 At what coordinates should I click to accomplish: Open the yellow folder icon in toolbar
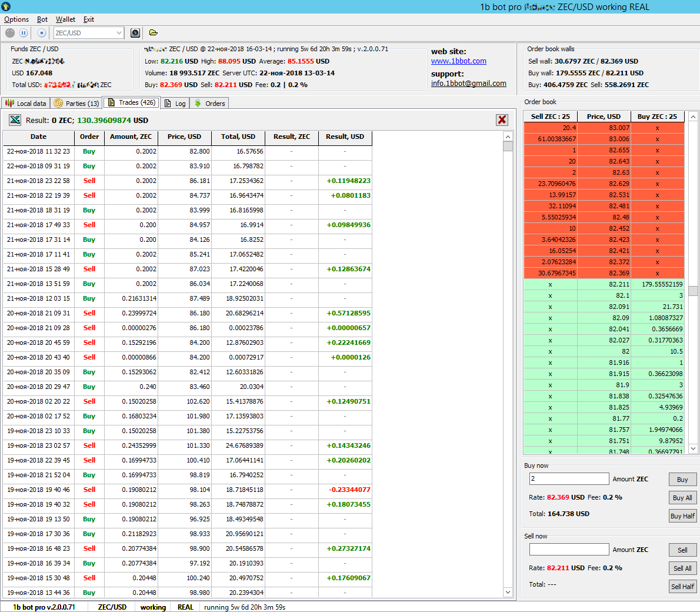154,33
